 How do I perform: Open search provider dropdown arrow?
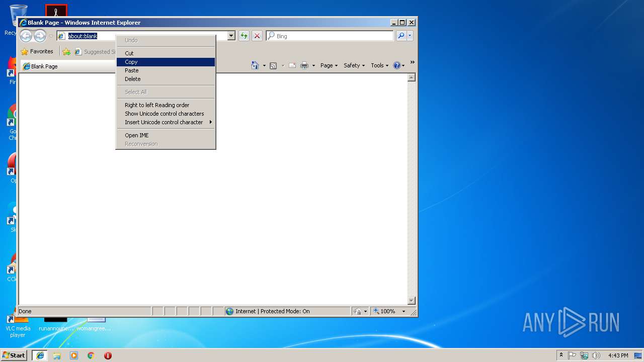click(x=410, y=36)
